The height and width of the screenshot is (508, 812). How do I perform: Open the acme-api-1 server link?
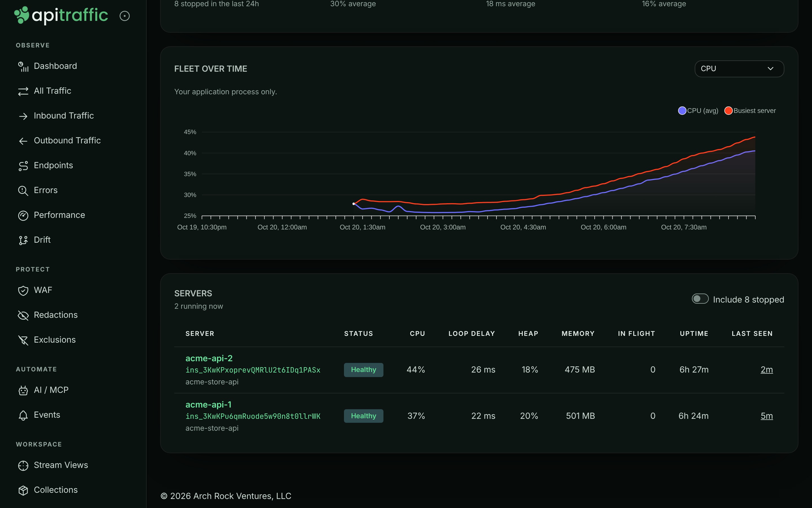tap(208, 404)
